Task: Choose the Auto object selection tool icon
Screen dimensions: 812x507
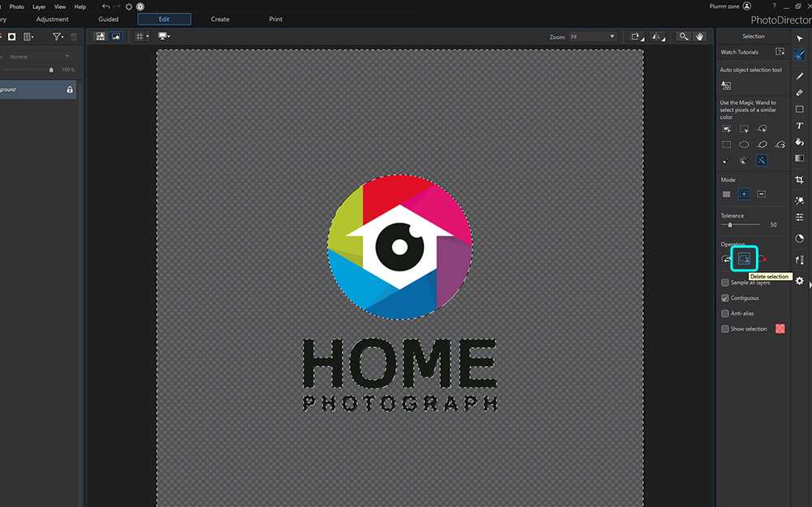Action: pos(726,85)
